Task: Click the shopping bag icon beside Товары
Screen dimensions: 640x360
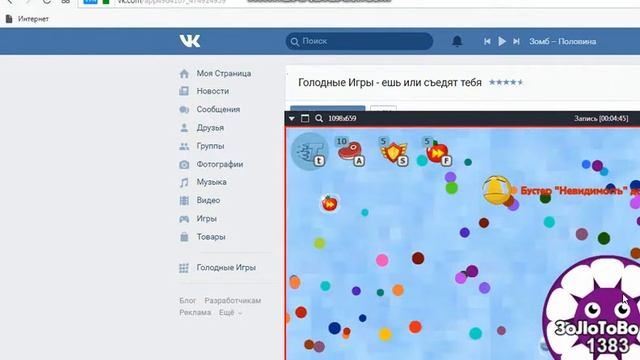Action: pyautogui.click(x=184, y=237)
